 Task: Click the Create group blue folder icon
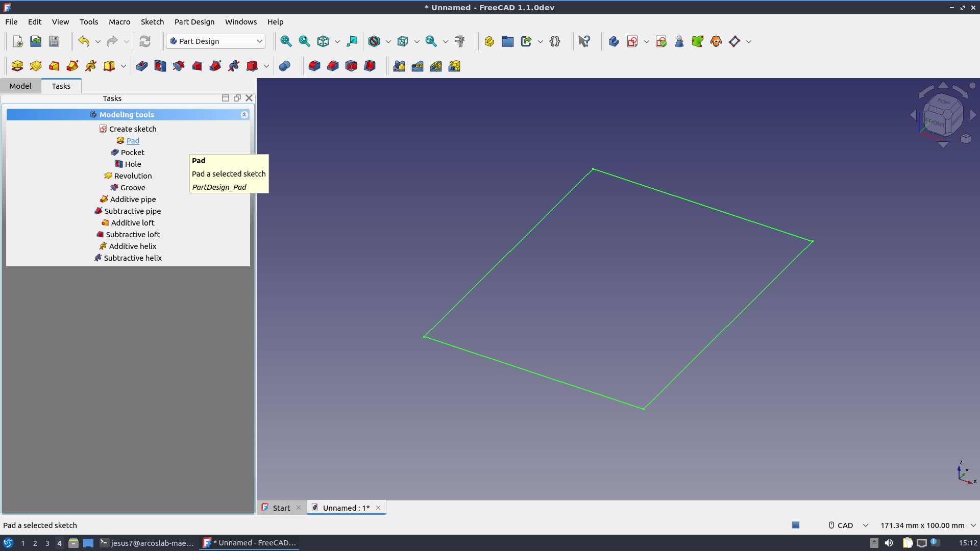click(507, 41)
